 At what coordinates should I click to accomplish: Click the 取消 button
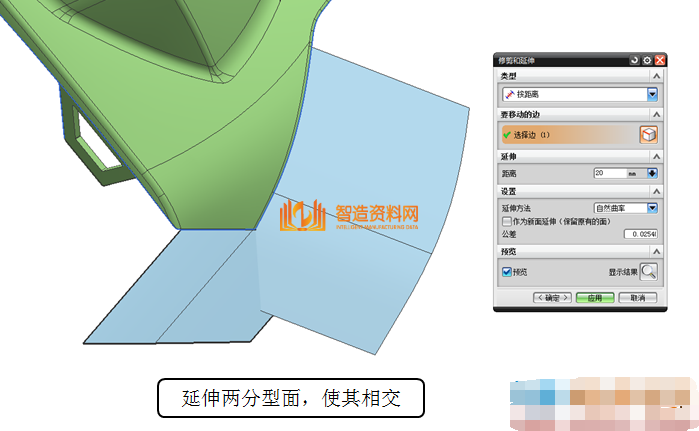click(x=637, y=298)
